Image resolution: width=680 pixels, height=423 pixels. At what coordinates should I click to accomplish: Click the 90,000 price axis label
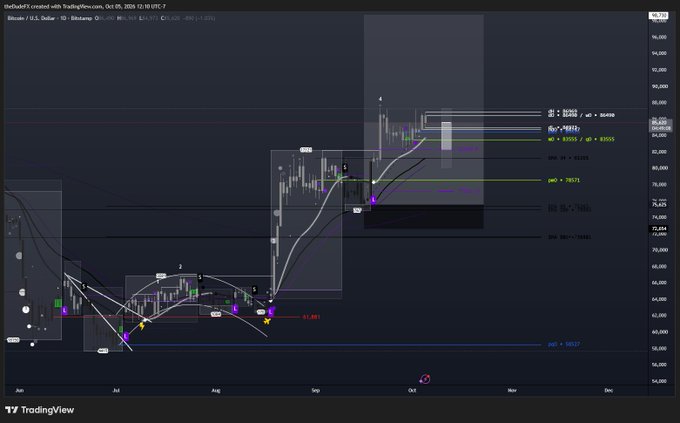coord(659,86)
